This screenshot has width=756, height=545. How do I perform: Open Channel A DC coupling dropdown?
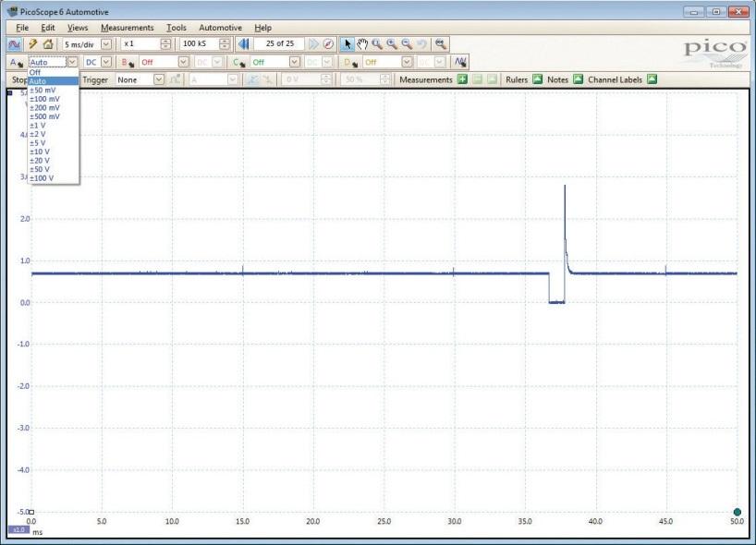point(106,62)
